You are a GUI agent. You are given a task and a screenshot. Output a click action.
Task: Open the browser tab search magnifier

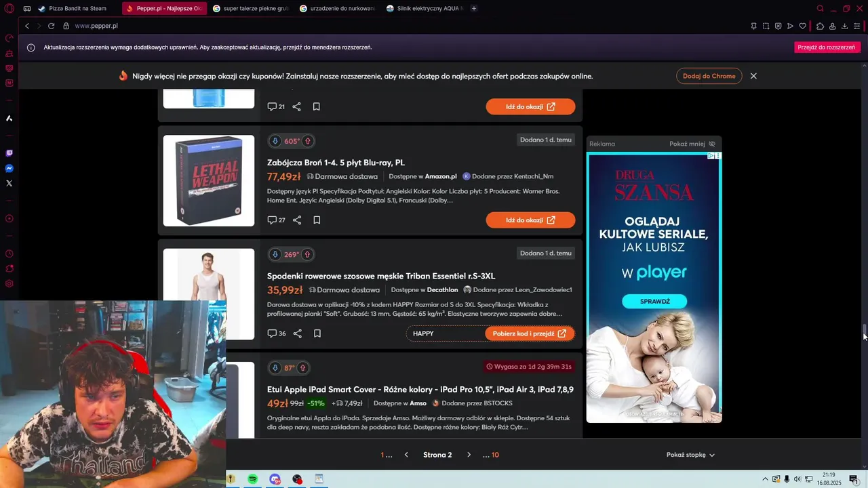[x=820, y=8]
